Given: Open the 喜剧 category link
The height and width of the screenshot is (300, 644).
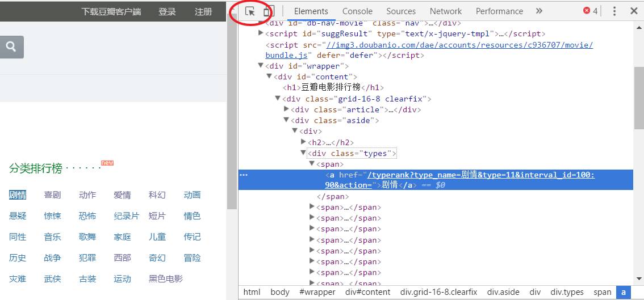Looking at the screenshot, I should pos(53,195).
